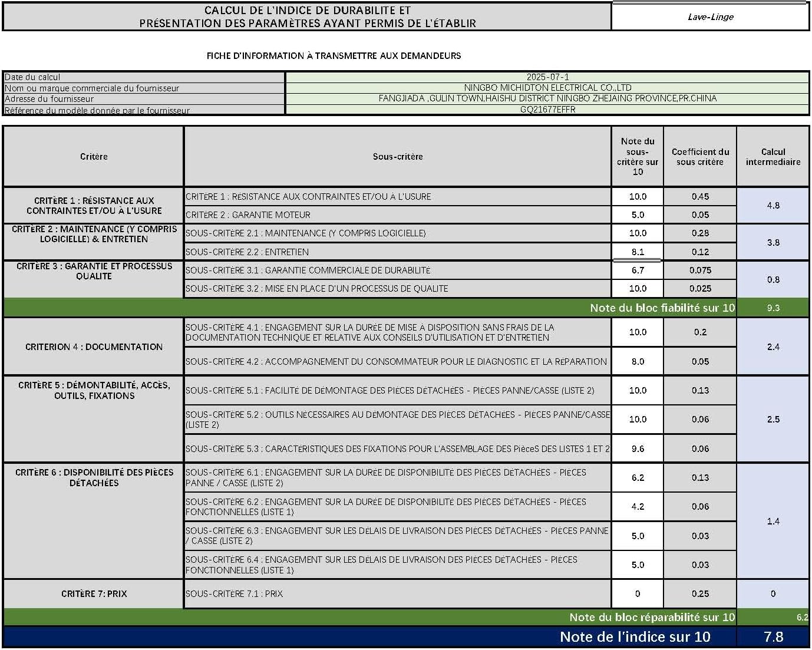Click the Critère column header

coord(94,157)
